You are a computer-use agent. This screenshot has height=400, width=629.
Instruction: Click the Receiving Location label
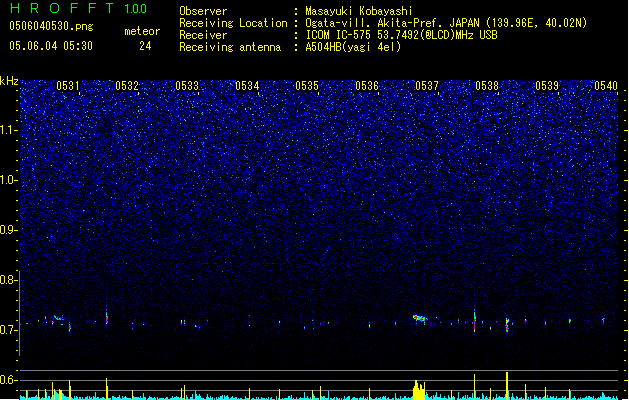coord(233,23)
